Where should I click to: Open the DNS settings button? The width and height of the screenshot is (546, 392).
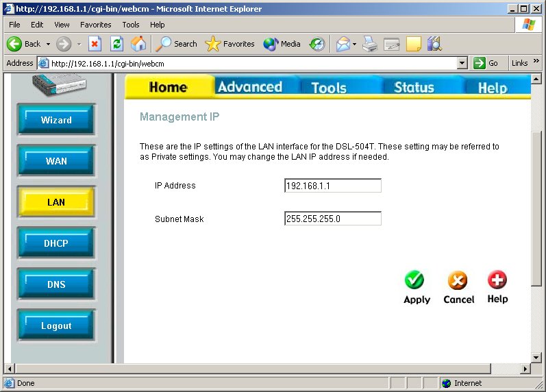56,284
